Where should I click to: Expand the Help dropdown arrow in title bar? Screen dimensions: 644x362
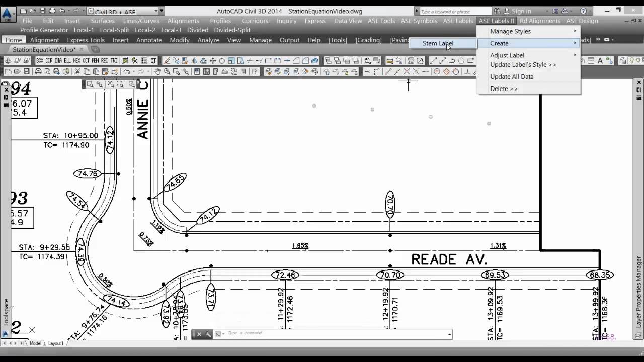click(x=590, y=11)
